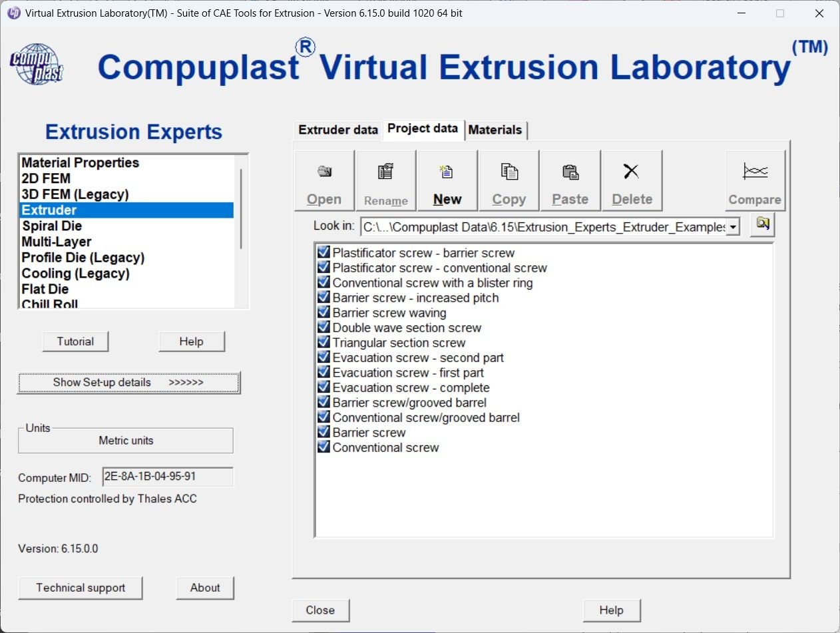Click the Copy project toolbar button
This screenshot has width=840, height=633.
[x=509, y=180]
